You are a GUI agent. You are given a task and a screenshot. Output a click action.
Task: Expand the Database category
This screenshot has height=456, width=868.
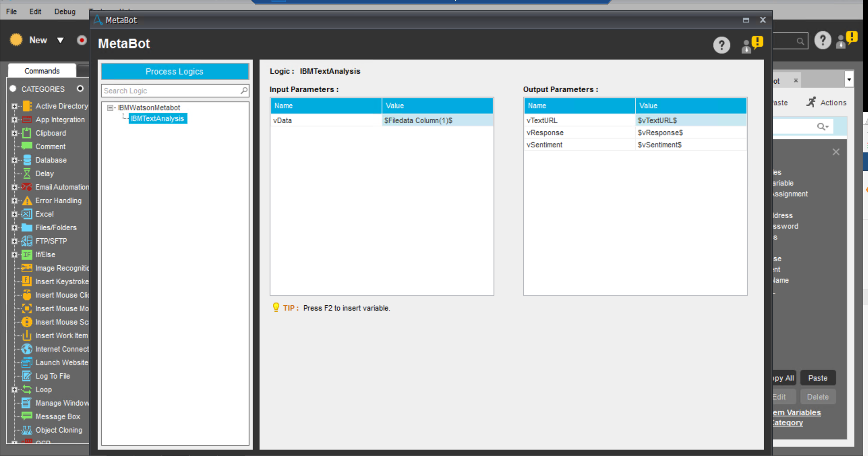(14, 161)
